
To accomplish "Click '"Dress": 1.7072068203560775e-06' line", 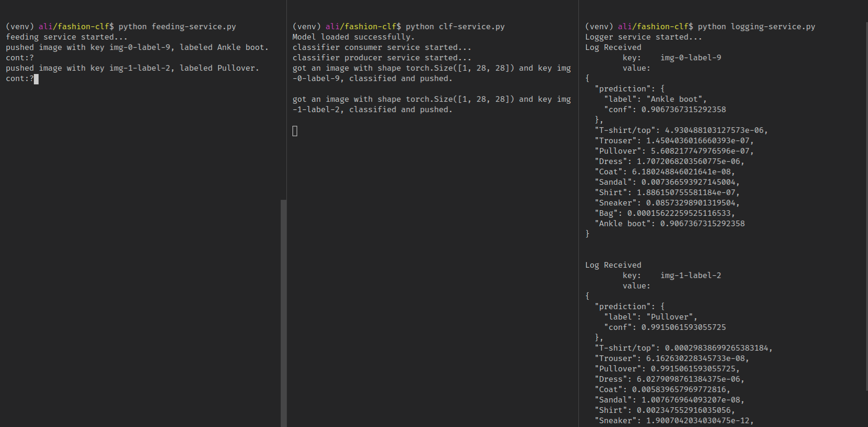I will point(669,161).
